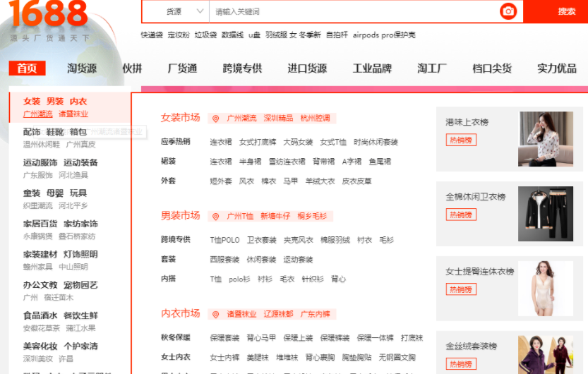Select 美容化妆 in the category sidebar

point(40,346)
